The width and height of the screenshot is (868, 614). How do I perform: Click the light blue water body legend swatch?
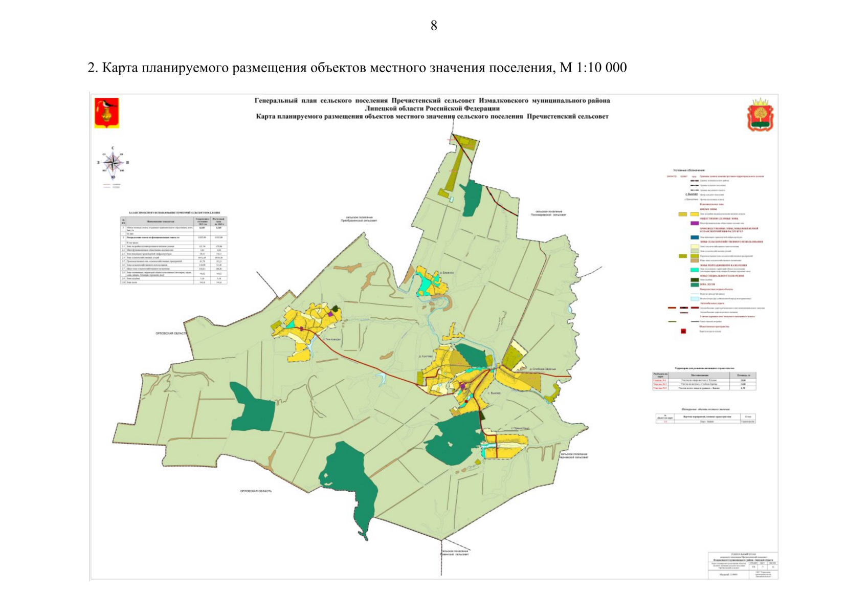pos(694,298)
